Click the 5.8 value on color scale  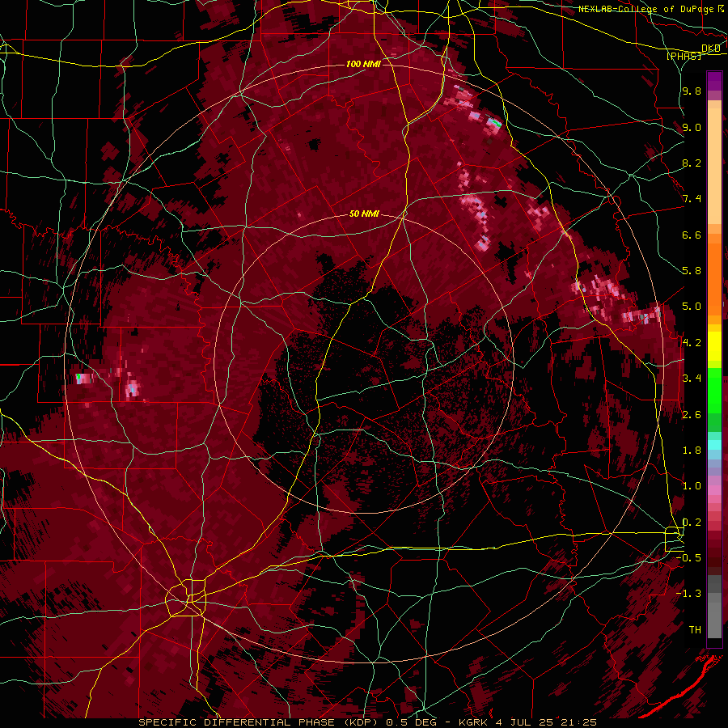[692, 271]
